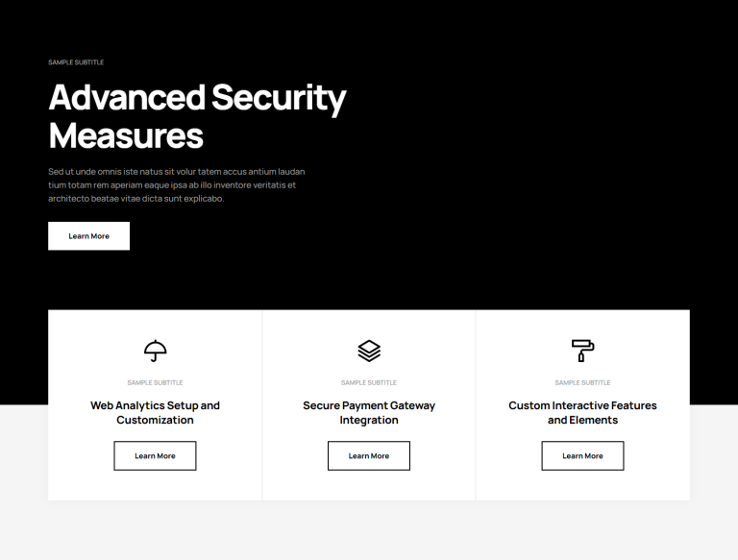738x560 pixels.
Task: Click the word Security in the hero heading
Action: click(x=279, y=99)
